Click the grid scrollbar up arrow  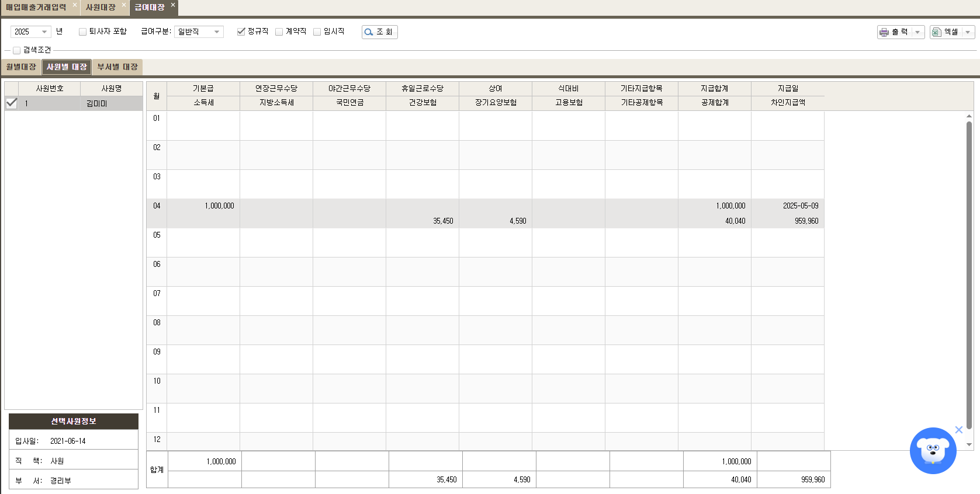coord(969,116)
